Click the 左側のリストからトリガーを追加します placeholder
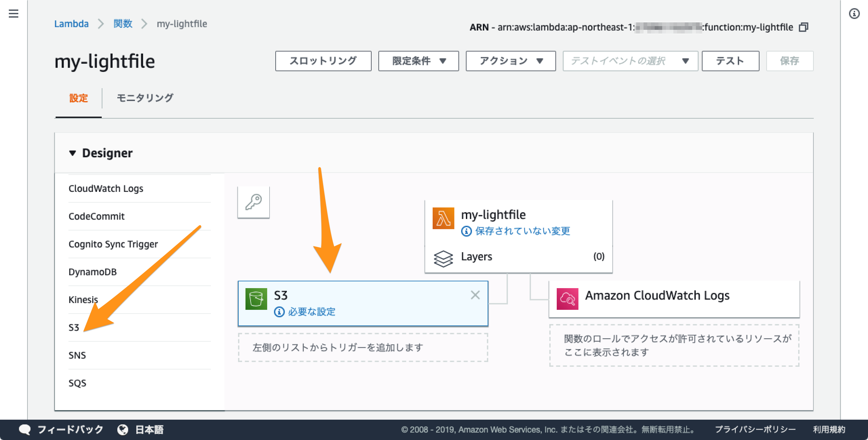This screenshot has width=868, height=440. tap(363, 347)
